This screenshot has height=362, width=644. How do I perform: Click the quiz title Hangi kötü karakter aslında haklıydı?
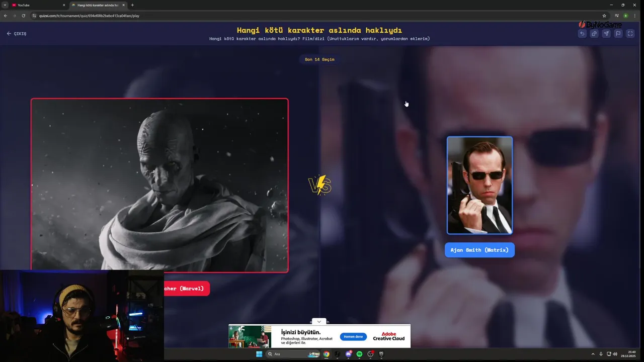pos(319,30)
